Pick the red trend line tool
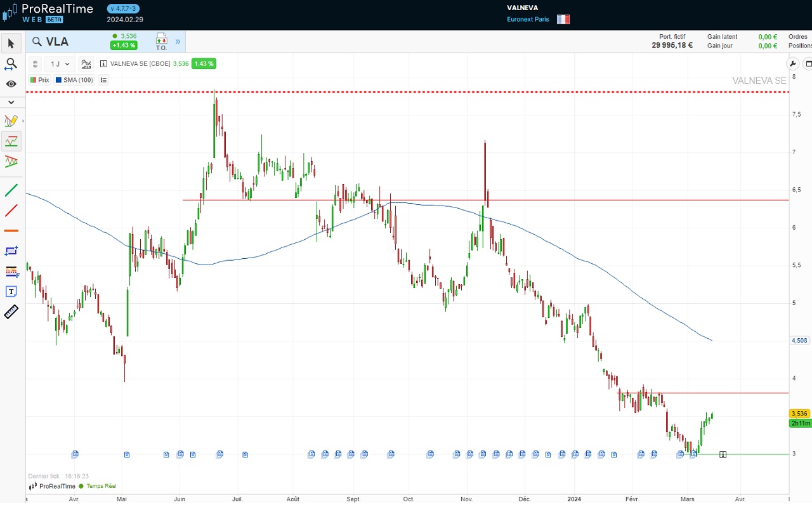Screen dimensions: 812x512 tap(11, 210)
